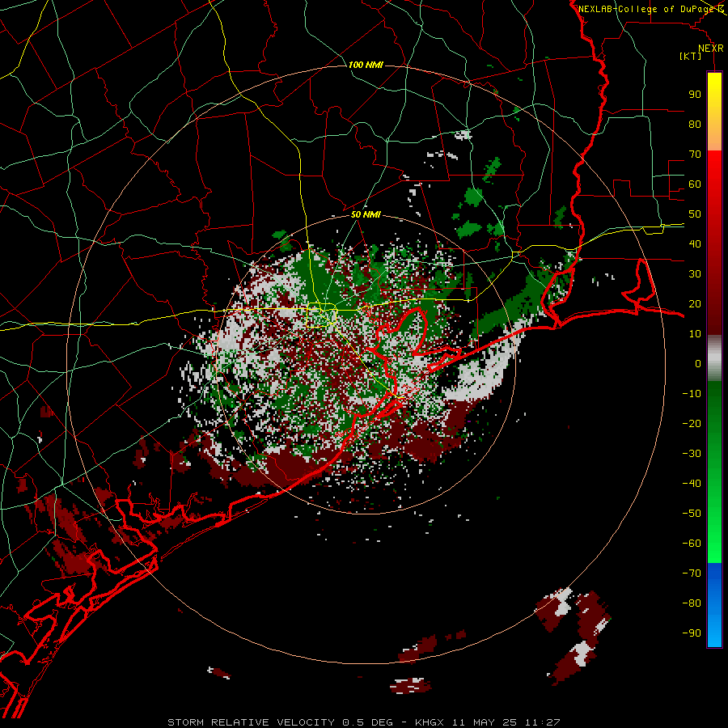This screenshot has height=728, width=728.
Task: Click the "[KT]" units label
Action: pyautogui.click(x=691, y=56)
